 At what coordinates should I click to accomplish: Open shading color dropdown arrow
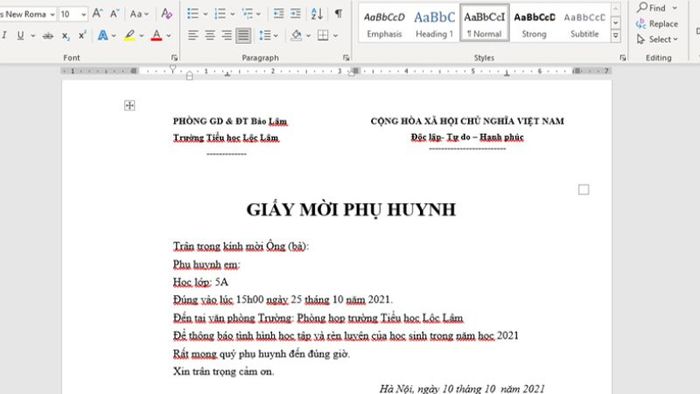(308, 36)
